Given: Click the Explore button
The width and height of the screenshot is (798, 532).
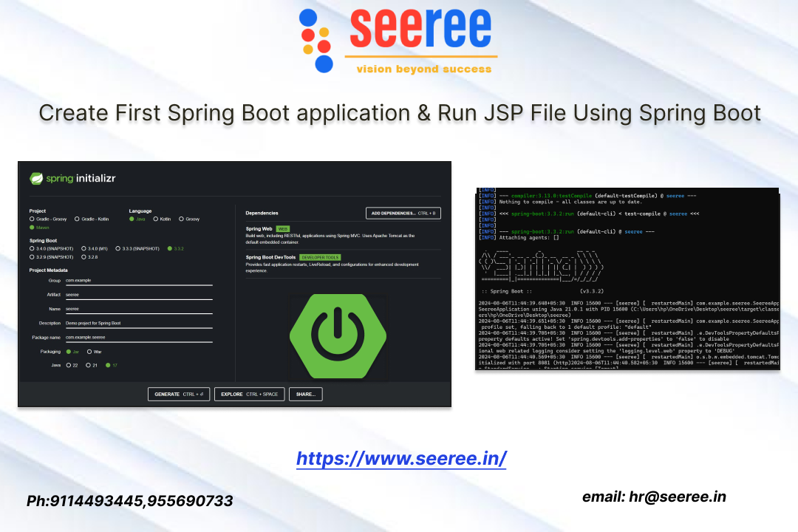Looking at the screenshot, I should point(250,394).
